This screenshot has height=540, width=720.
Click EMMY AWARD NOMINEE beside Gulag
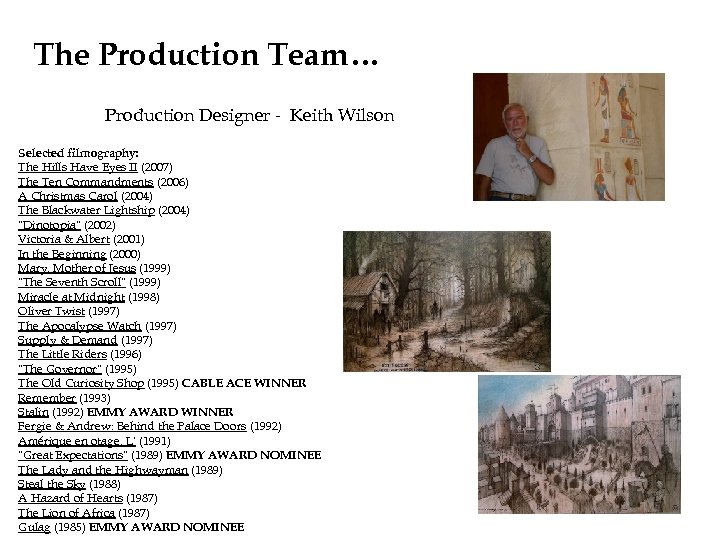tap(166, 527)
